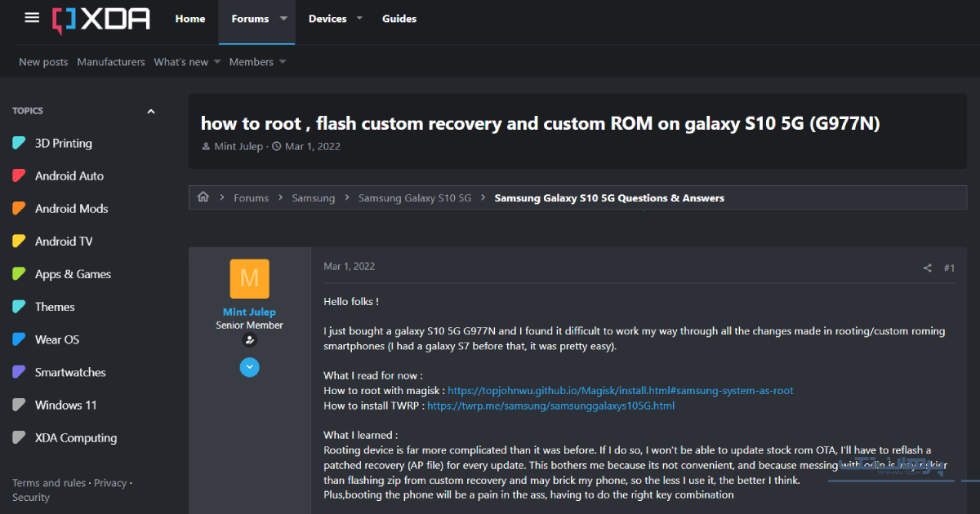The width and height of the screenshot is (980, 514).
Task: Select the Wear OS topic
Action: point(56,339)
